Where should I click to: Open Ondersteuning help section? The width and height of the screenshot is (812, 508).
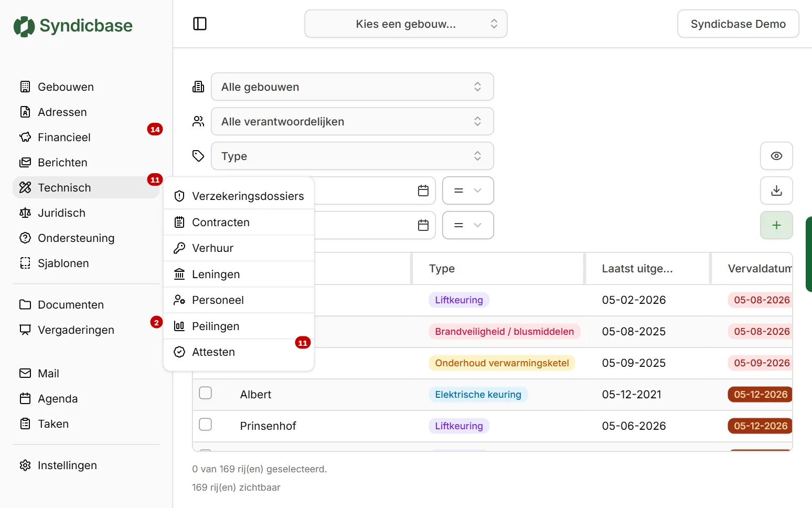click(86, 238)
